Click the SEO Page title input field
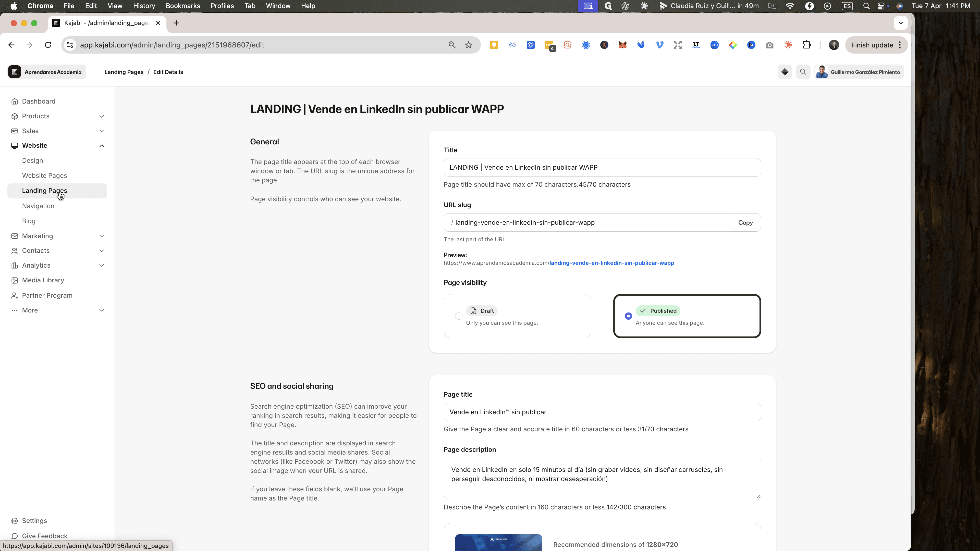Viewport: 980px width, 551px height. (x=602, y=412)
